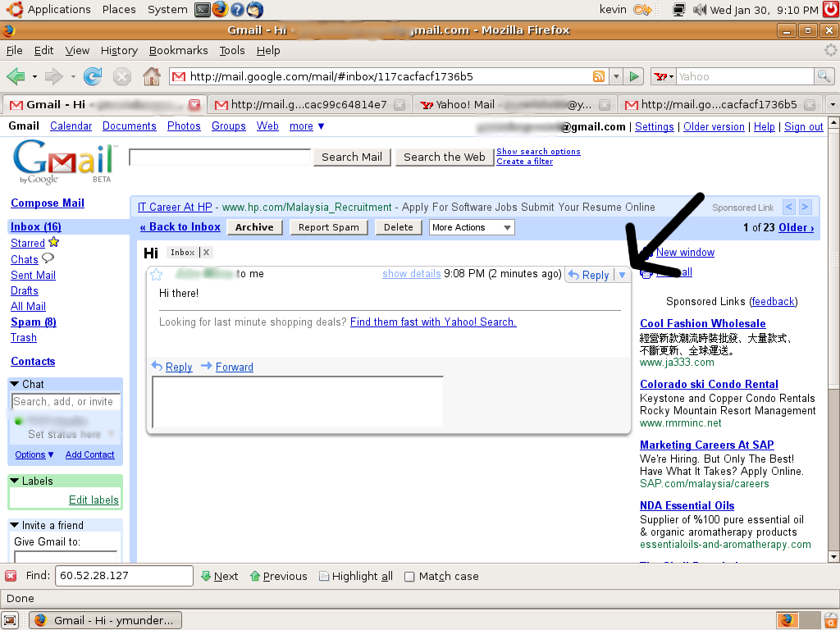Close the Yahoo! Mail tab
Screen dimensions: 840x630
[605, 105]
